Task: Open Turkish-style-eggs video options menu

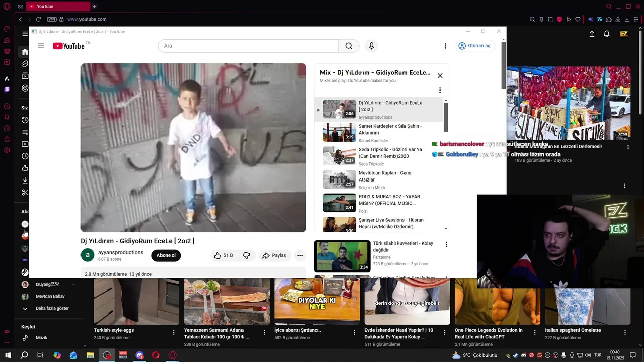Action: [174, 332]
